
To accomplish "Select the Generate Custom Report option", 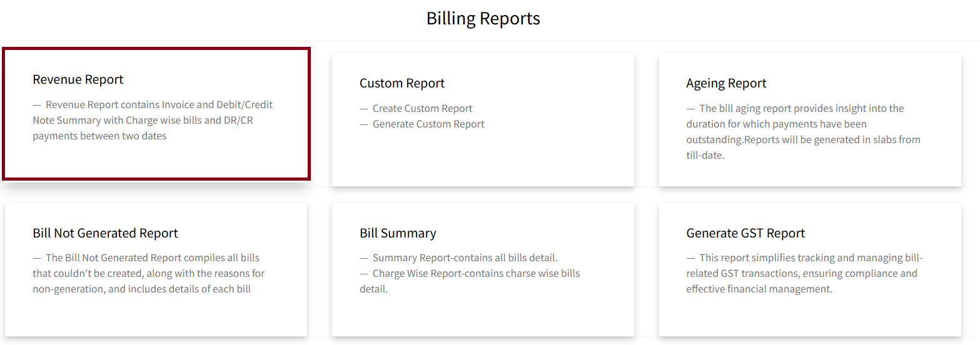I will pyautogui.click(x=428, y=124).
